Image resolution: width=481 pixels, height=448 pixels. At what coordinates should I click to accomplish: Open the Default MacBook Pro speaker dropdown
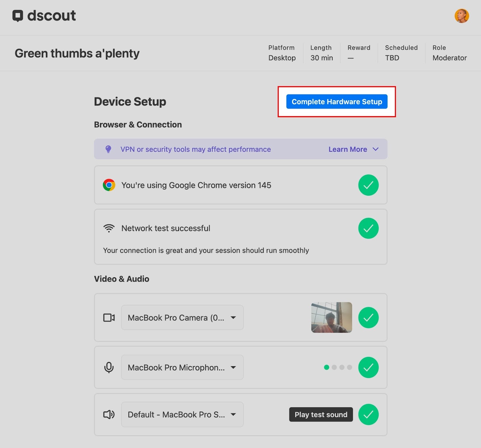coord(182,415)
